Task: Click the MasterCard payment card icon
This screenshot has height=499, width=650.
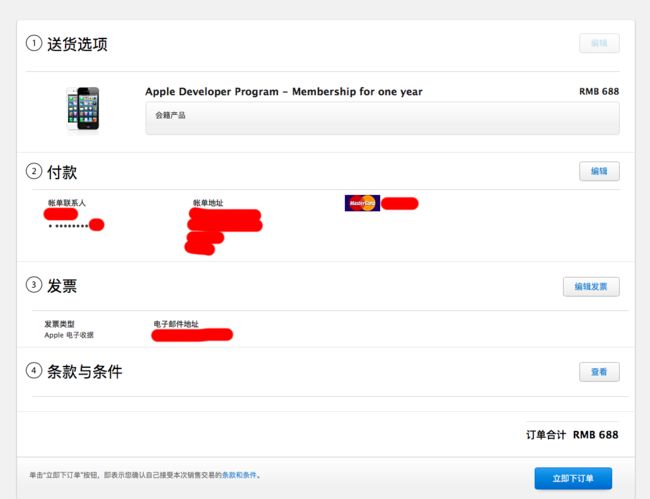Action: (362, 203)
